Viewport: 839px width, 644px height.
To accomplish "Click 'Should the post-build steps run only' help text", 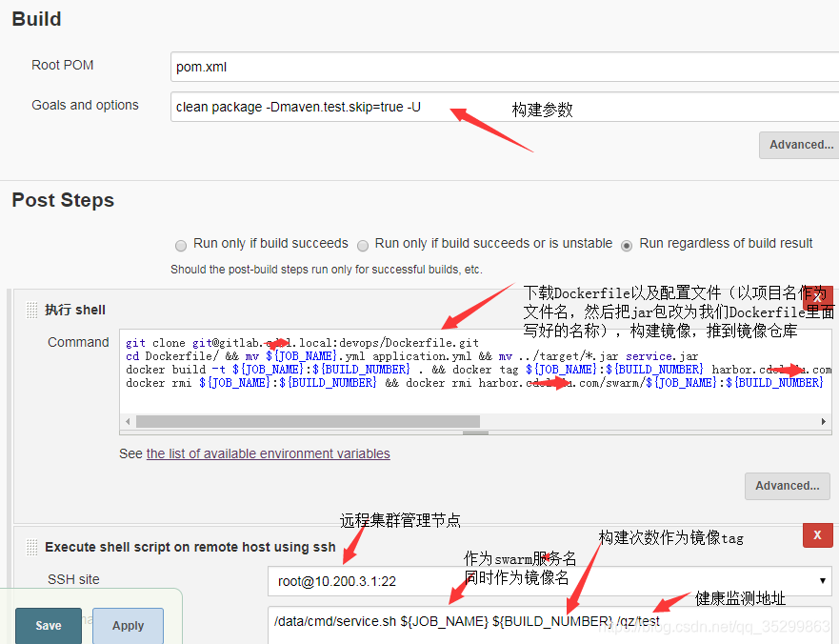I will coord(327,270).
